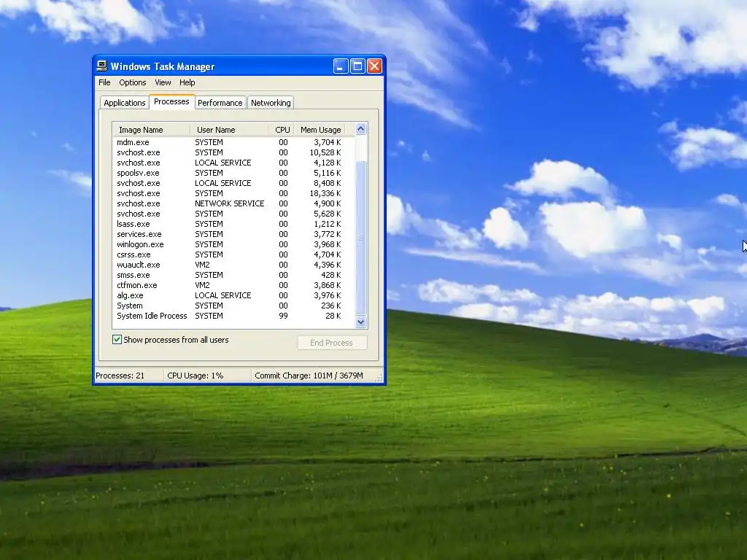This screenshot has width=747, height=560.
Task: Select the svchost.exe using 8,408 K
Action: pos(233,183)
